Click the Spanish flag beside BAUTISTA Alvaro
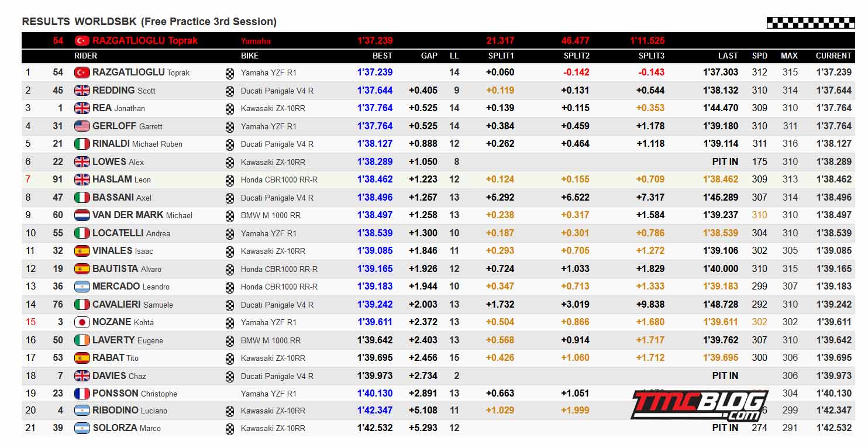The width and height of the screenshot is (868, 448). [x=82, y=269]
